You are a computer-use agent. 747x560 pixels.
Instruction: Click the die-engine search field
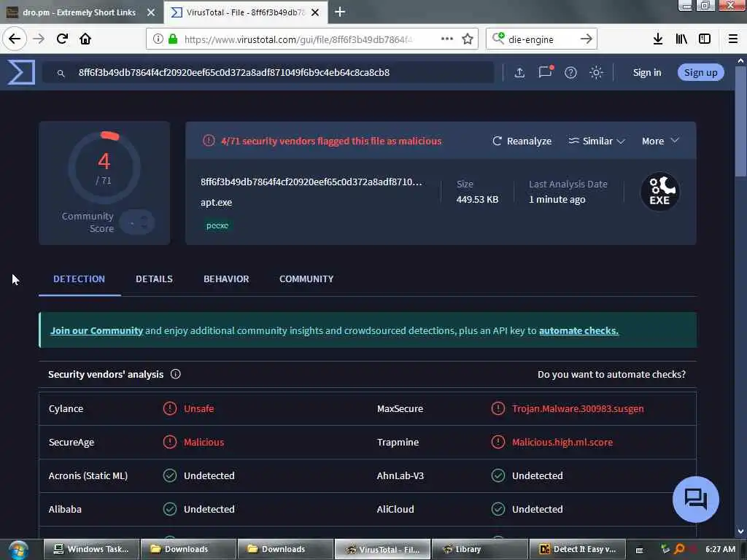(x=541, y=39)
